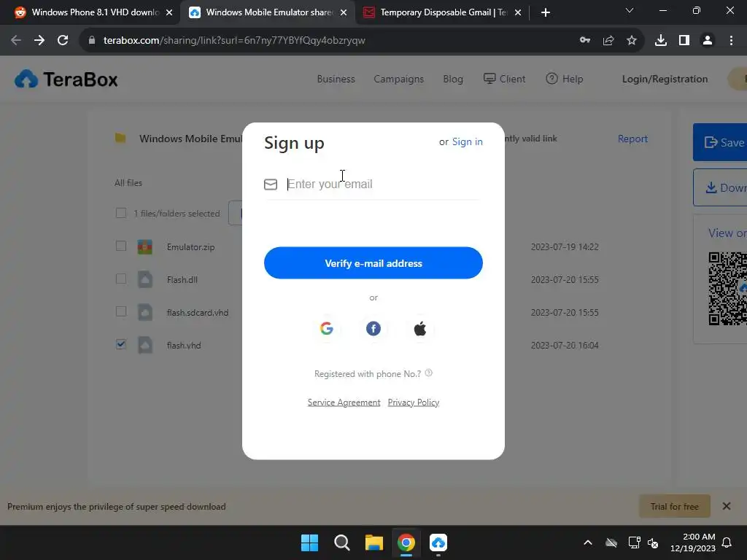Image resolution: width=747 pixels, height=560 pixels.
Task: Sign up with the Google icon
Action: click(326, 329)
